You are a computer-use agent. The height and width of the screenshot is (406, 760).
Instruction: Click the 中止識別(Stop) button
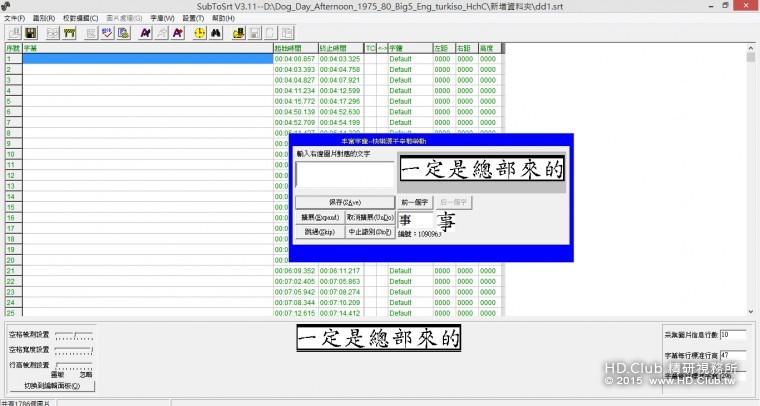pos(370,232)
